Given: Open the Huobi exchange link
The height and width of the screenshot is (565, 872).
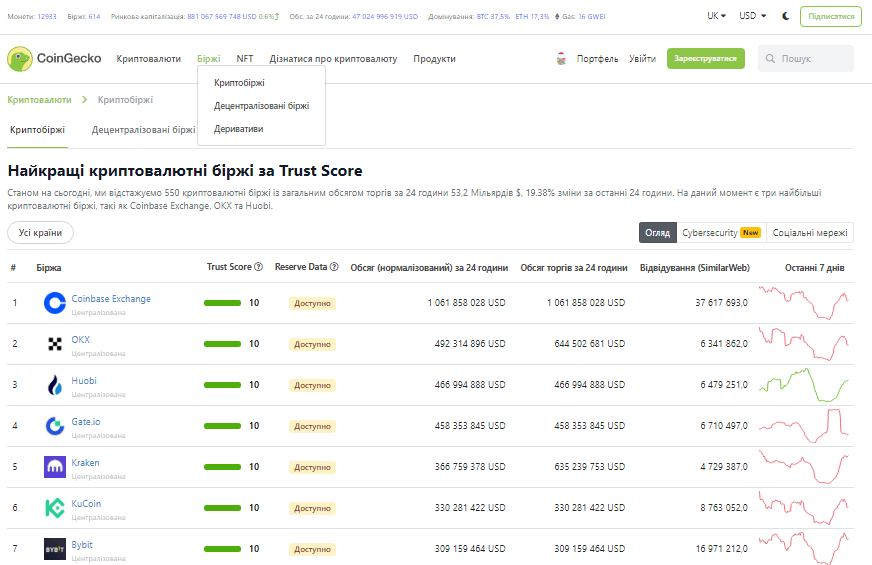Looking at the screenshot, I should (84, 380).
